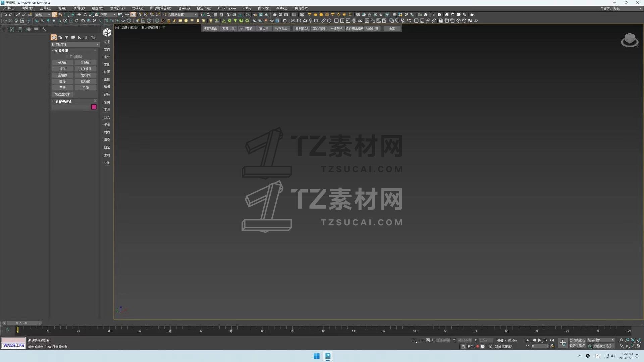Click the Undo arrow icon
644x362 pixels.
(x=5, y=15)
